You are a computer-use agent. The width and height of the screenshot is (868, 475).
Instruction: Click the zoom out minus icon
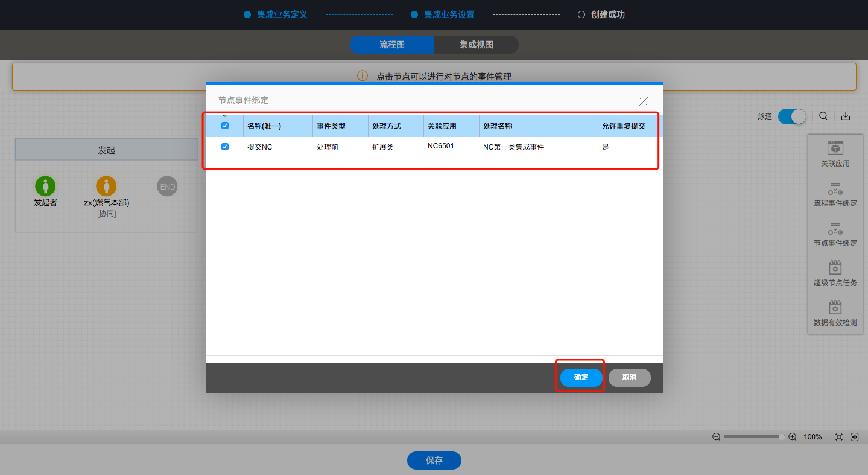point(716,437)
